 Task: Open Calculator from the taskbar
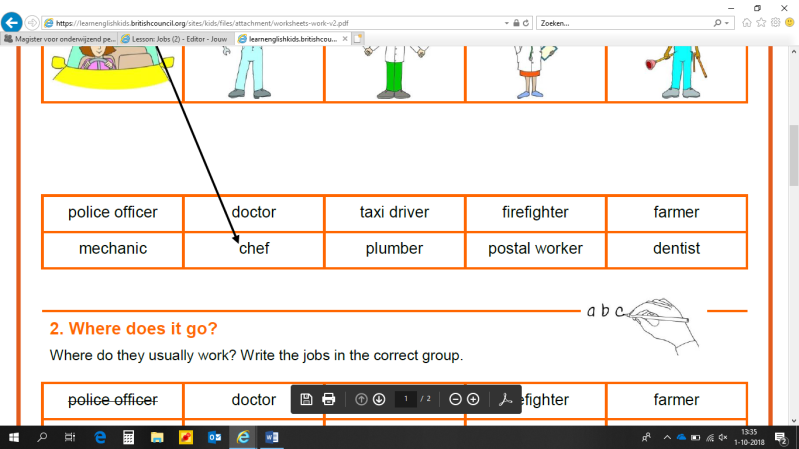(128, 437)
